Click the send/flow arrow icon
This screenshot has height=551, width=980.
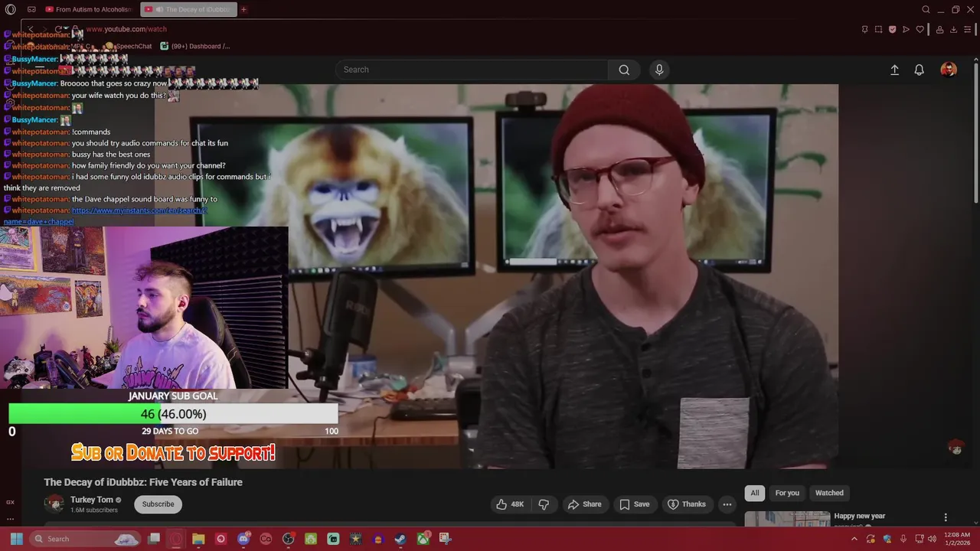tap(906, 29)
